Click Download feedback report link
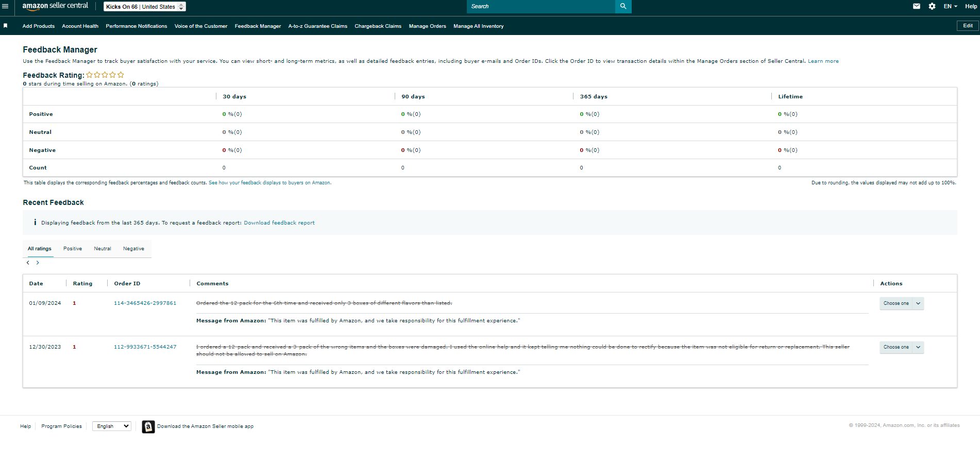 click(279, 223)
